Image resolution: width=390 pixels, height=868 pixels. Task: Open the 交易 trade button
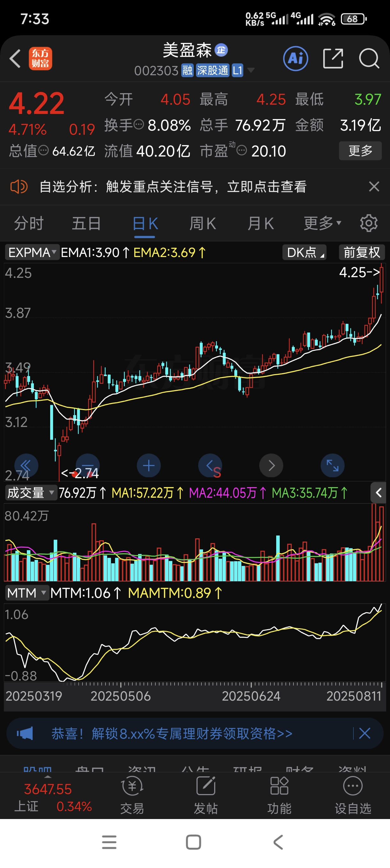[x=132, y=796]
